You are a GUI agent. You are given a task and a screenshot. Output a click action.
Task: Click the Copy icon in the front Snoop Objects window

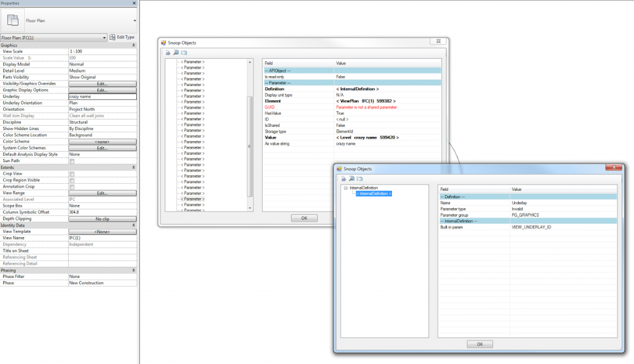359,178
